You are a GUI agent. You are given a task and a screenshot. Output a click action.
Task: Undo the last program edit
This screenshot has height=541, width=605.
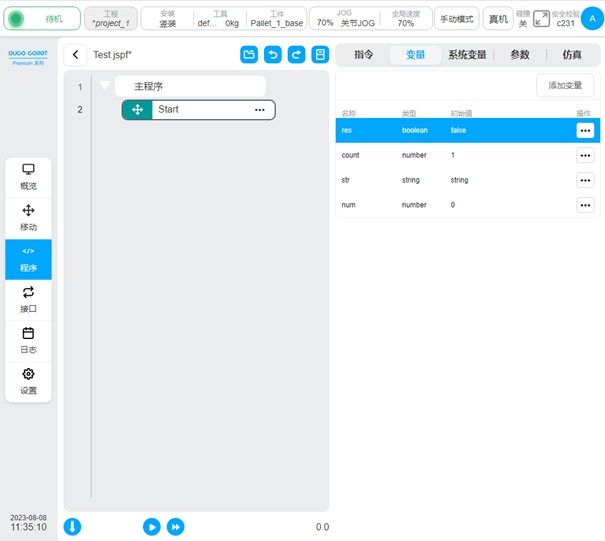[x=272, y=55]
